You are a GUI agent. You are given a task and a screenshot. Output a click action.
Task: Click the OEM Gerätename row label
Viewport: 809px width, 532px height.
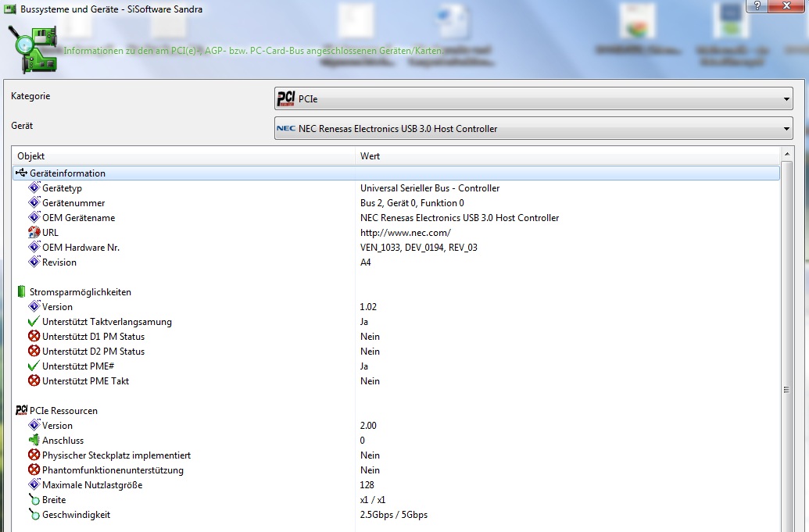[x=78, y=217]
